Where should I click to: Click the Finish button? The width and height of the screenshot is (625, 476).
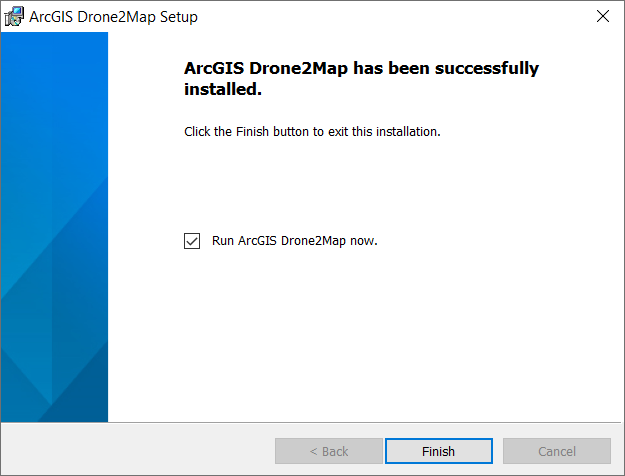[x=439, y=451]
